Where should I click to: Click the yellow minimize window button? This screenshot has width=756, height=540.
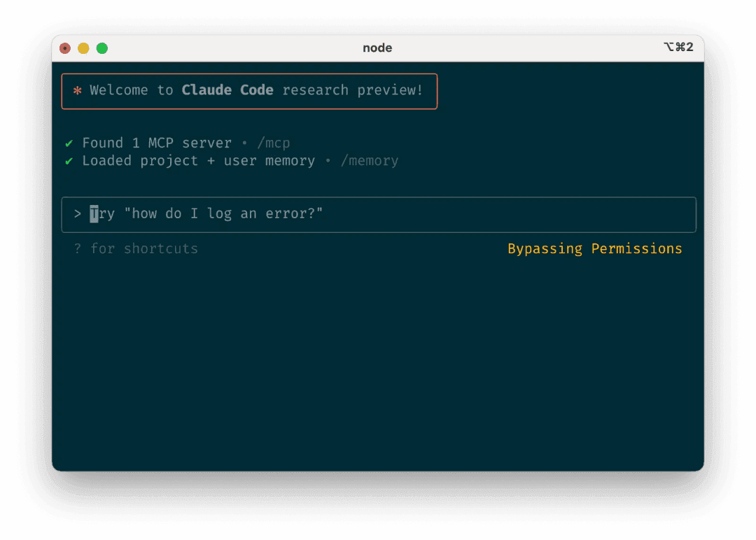pyautogui.click(x=83, y=48)
